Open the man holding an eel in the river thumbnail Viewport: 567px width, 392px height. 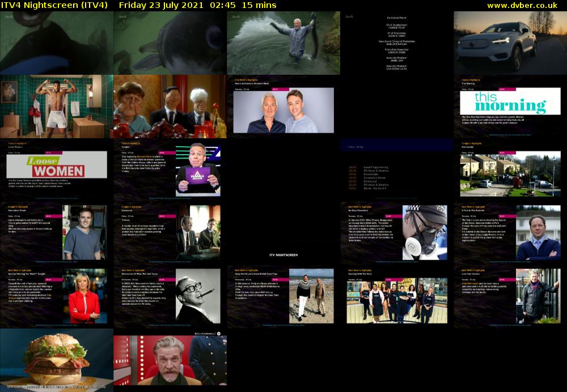[283, 43]
